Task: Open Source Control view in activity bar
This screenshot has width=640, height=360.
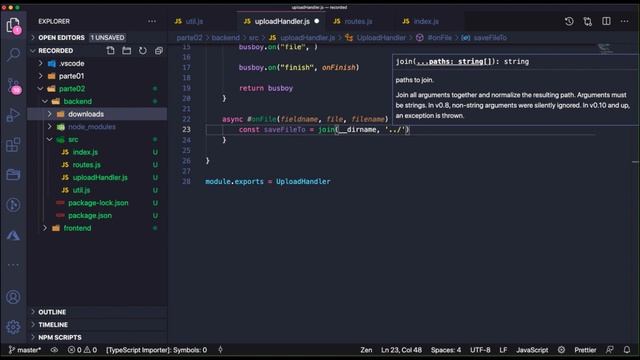Action: click(x=13, y=86)
